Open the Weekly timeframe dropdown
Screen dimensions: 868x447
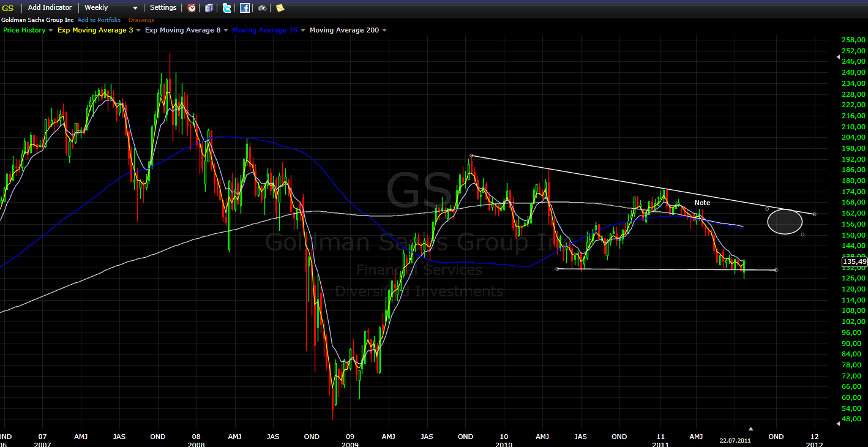point(111,7)
